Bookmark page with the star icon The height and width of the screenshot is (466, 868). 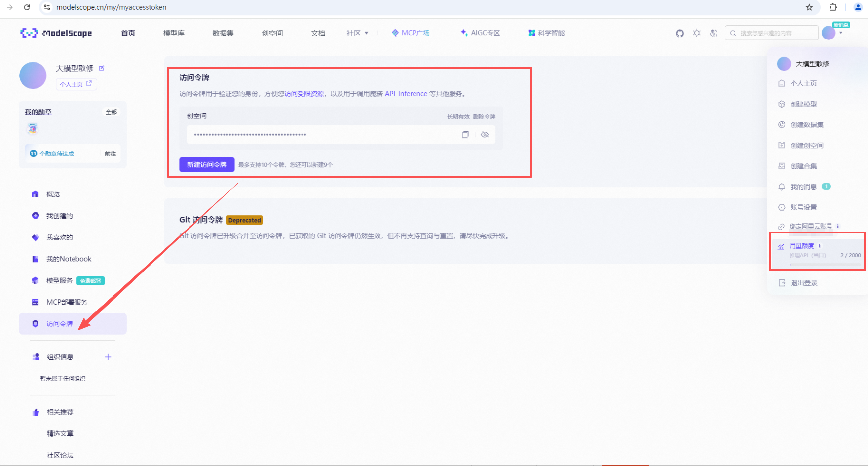tap(809, 7)
